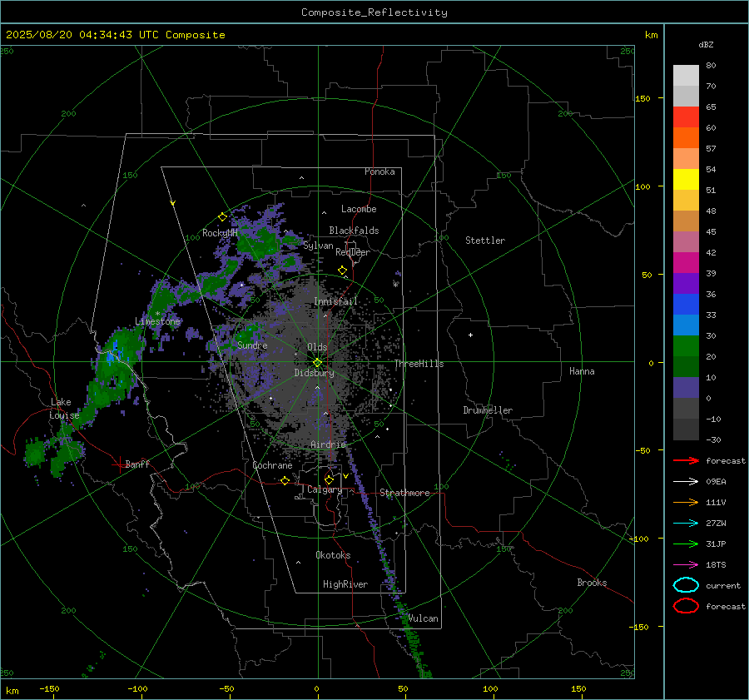Image resolution: width=749 pixels, height=700 pixels.
Task: Click the Ponoka city label
Action: pyautogui.click(x=379, y=171)
